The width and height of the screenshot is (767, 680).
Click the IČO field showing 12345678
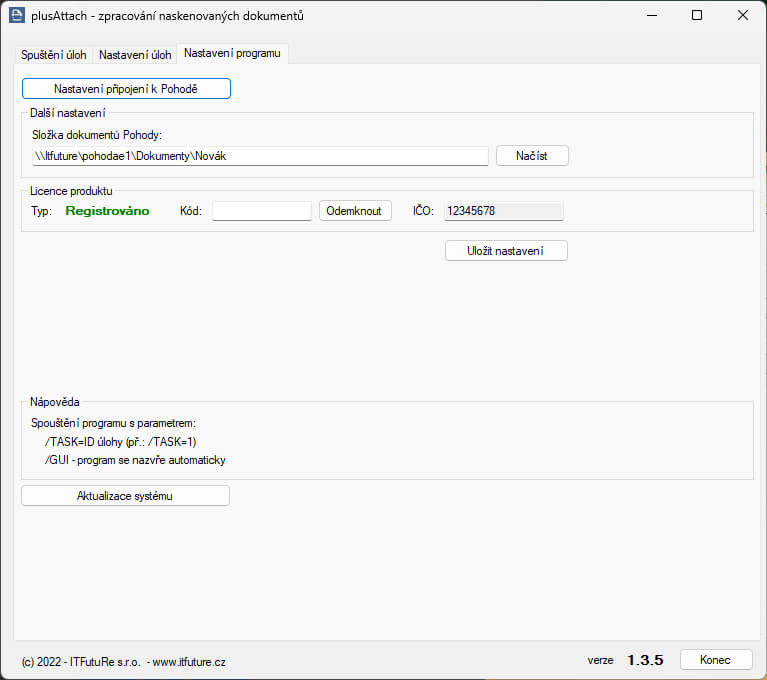point(503,211)
